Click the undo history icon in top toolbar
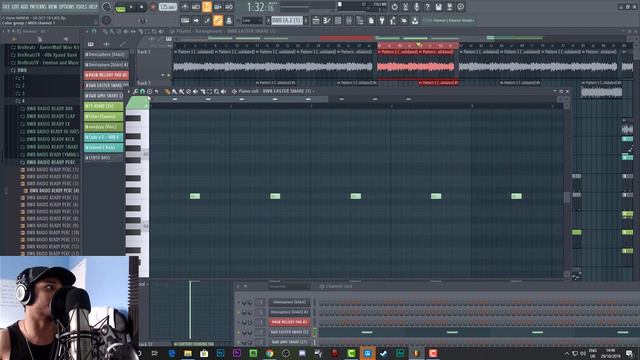Image resolution: width=640 pixels, height=360 pixels. [394, 7]
